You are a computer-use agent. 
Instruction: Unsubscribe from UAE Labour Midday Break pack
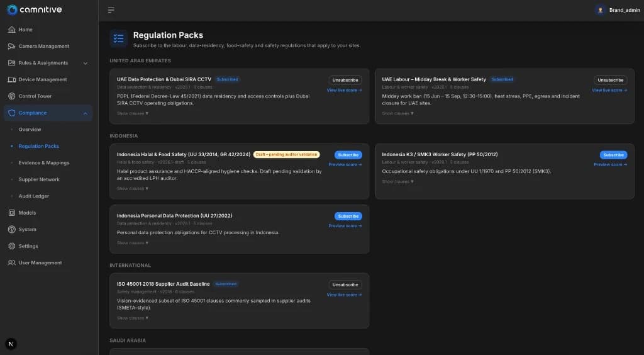coord(610,80)
